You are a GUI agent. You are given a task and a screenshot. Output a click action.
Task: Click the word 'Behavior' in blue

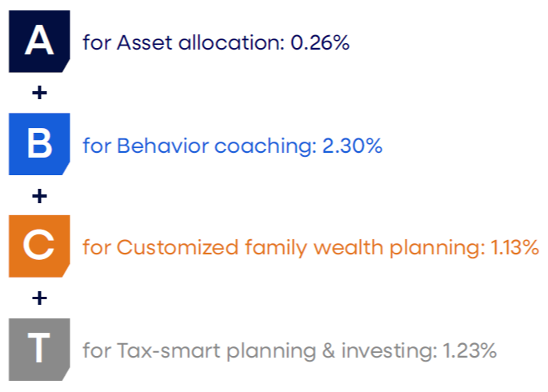[163, 146]
